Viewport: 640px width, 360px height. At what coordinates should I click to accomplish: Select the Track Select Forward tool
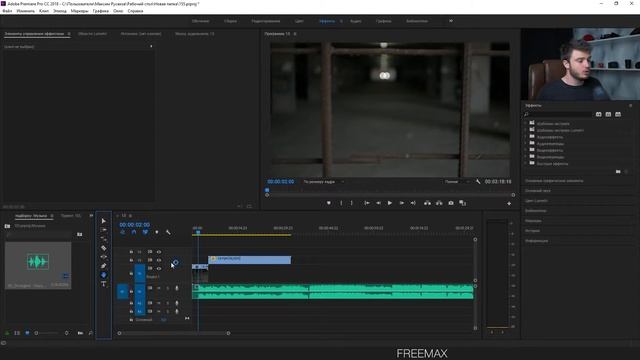click(104, 230)
